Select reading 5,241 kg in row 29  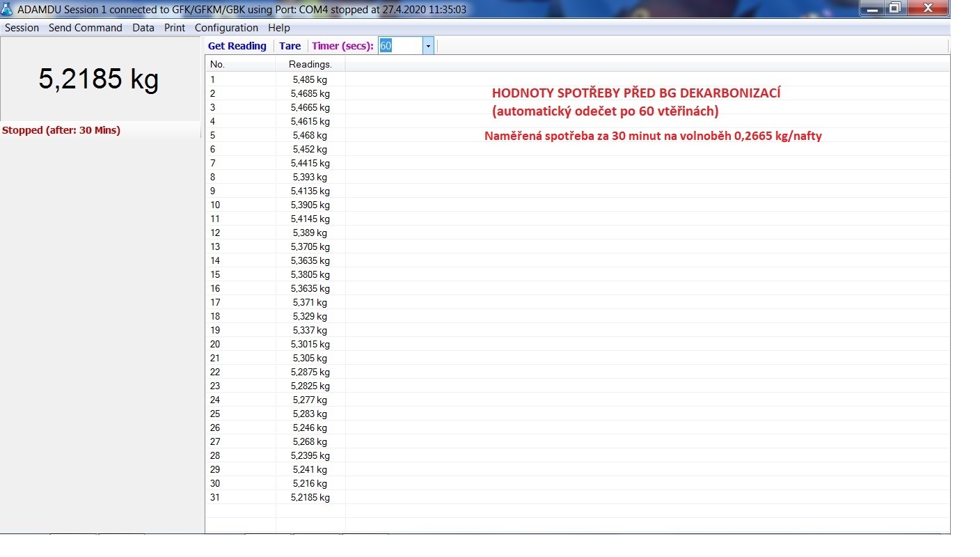click(310, 469)
